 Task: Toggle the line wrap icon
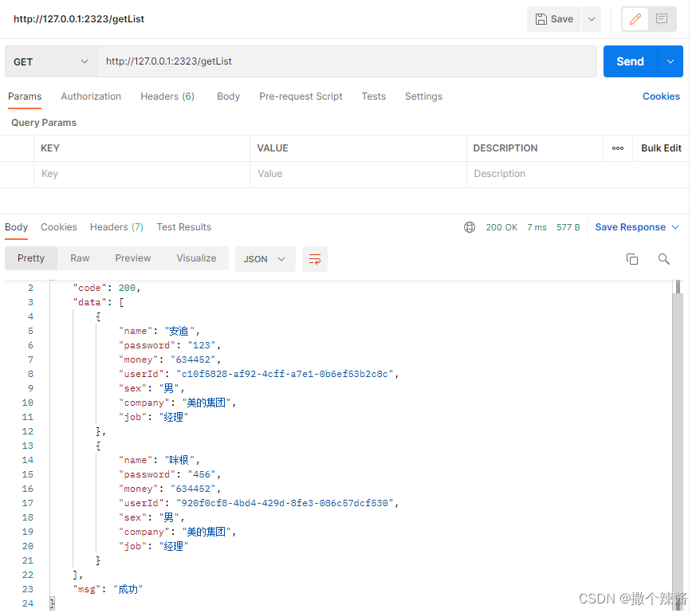click(315, 259)
